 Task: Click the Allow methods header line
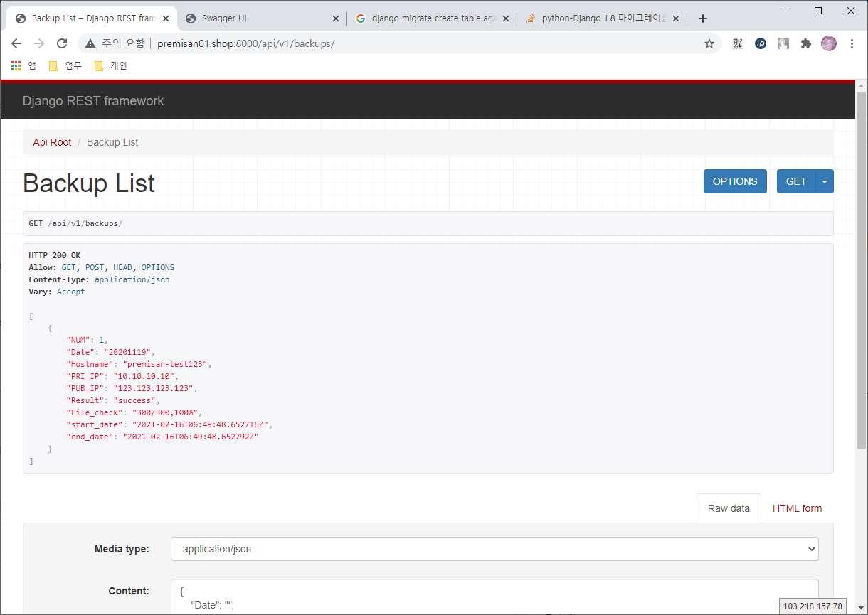[102, 267]
